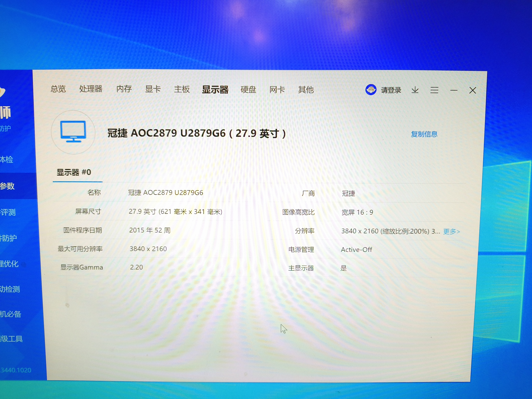Click the version number 3440.1020 in sidebar
This screenshot has width=532, height=399.
point(16,370)
